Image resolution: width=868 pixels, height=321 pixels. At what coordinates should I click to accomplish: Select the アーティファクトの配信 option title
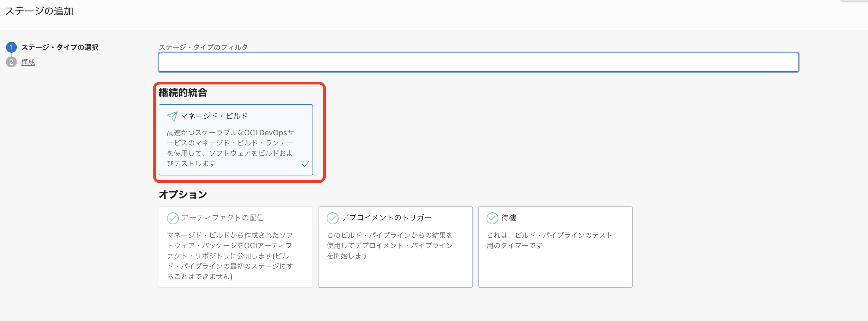[222, 218]
